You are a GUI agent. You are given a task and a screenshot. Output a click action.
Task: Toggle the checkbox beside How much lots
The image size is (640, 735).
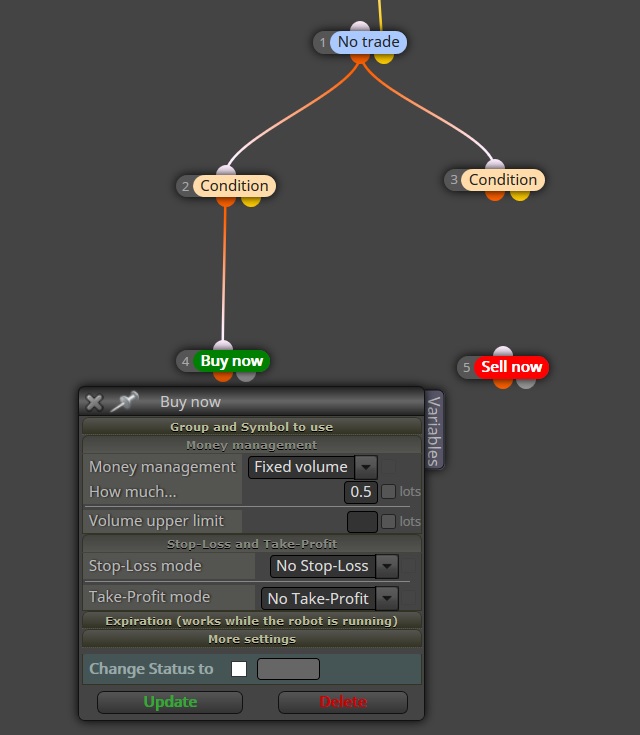coord(388,491)
